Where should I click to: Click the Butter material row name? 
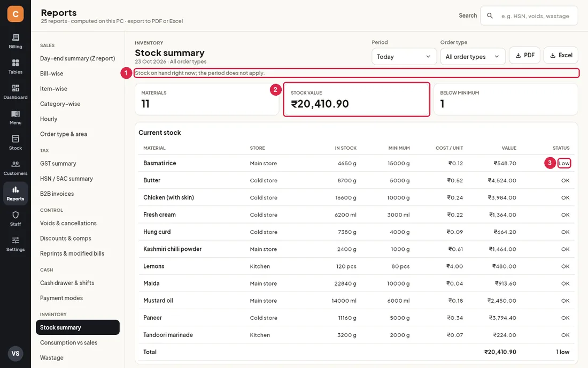click(151, 180)
